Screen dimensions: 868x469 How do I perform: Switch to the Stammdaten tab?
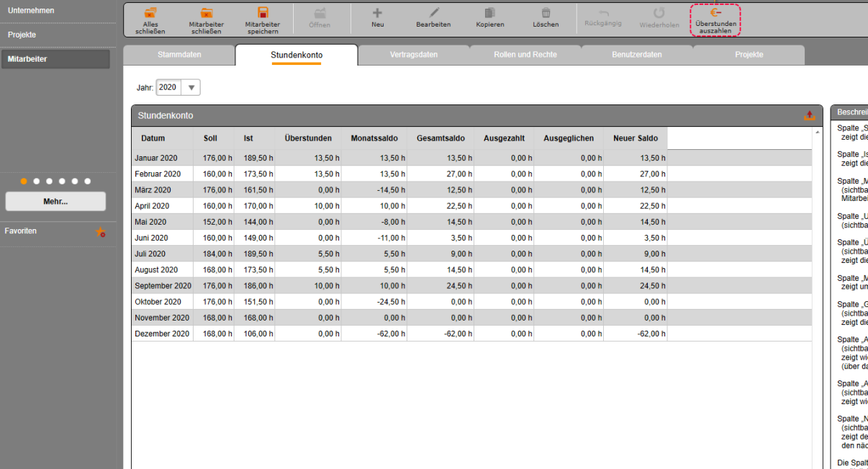(x=179, y=55)
